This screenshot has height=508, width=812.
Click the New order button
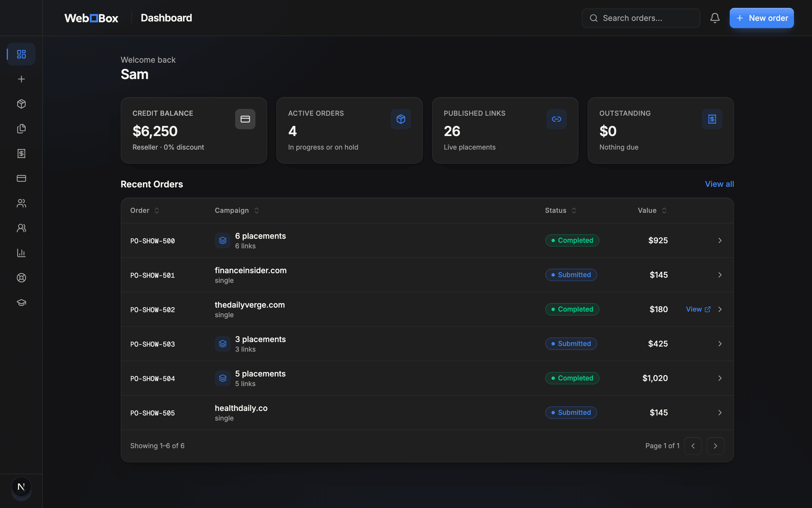(761, 18)
